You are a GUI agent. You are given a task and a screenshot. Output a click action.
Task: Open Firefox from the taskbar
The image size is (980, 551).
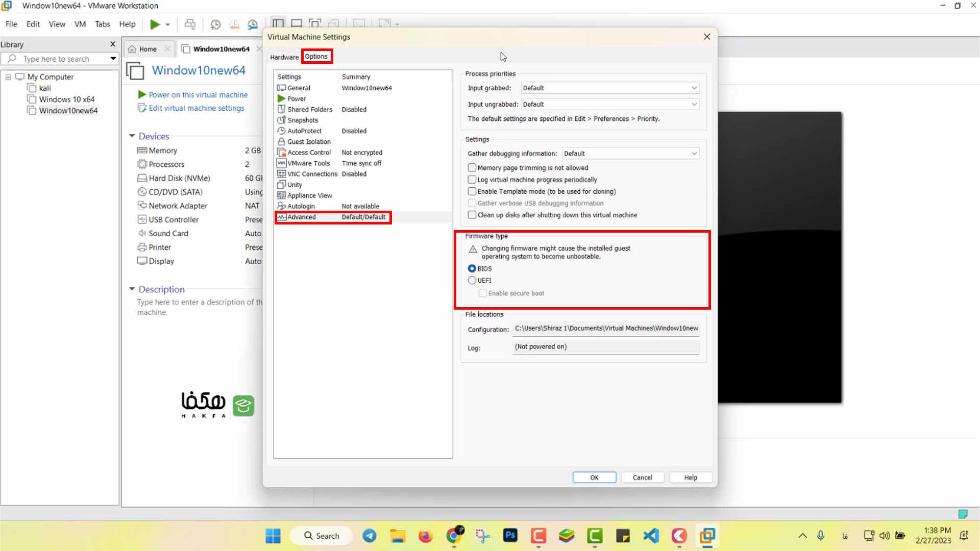425,536
